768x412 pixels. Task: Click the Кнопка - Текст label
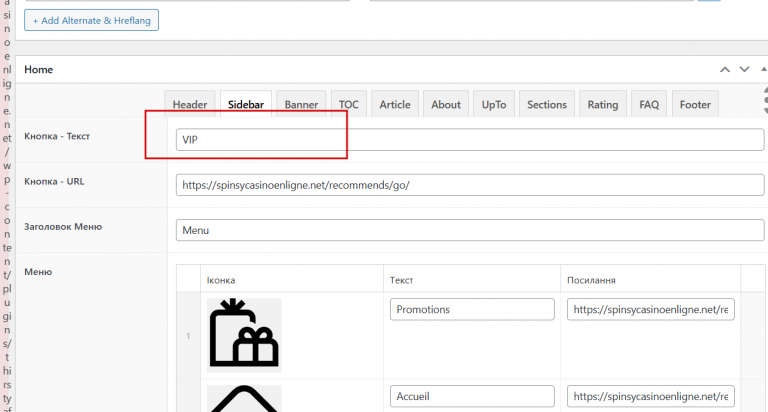point(57,136)
